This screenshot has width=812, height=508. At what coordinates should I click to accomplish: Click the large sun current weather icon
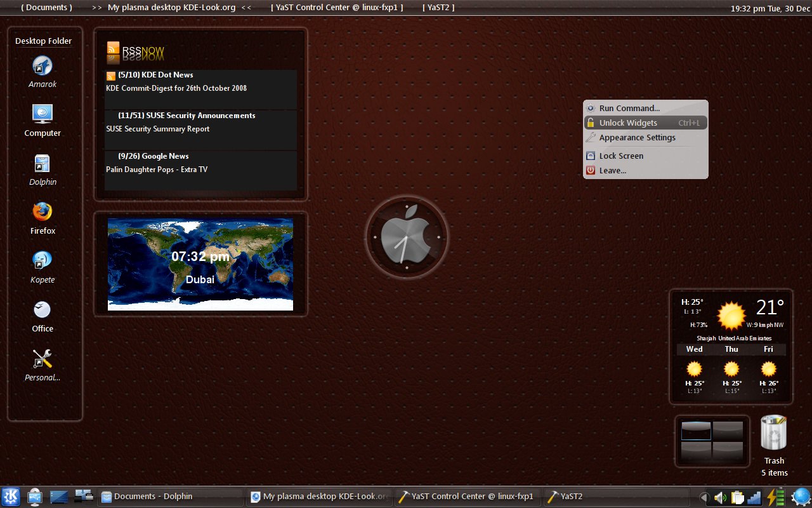731,316
